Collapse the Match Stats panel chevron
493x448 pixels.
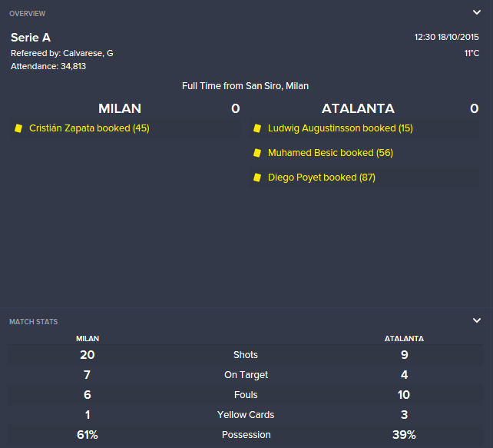click(x=477, y=320)
